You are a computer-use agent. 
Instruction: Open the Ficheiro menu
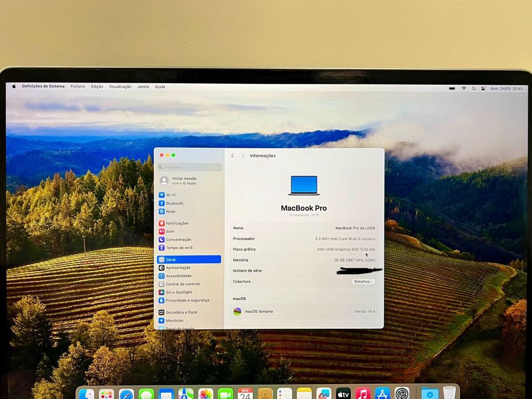(x=78, y=87)
